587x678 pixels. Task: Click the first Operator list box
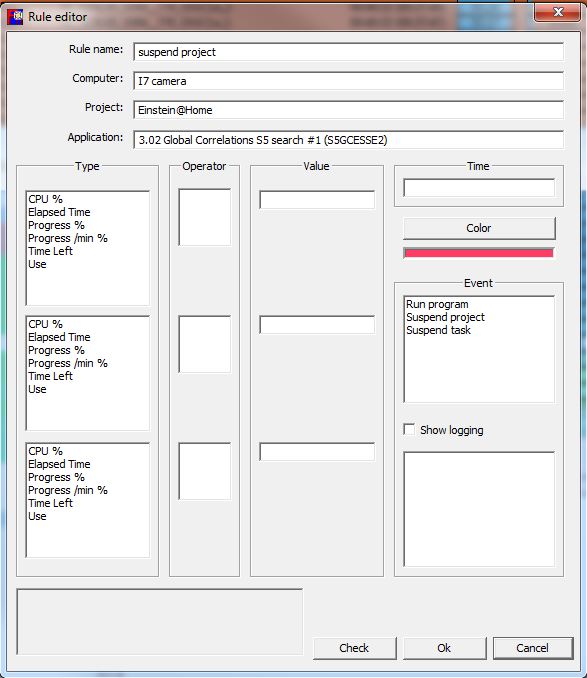204,217
